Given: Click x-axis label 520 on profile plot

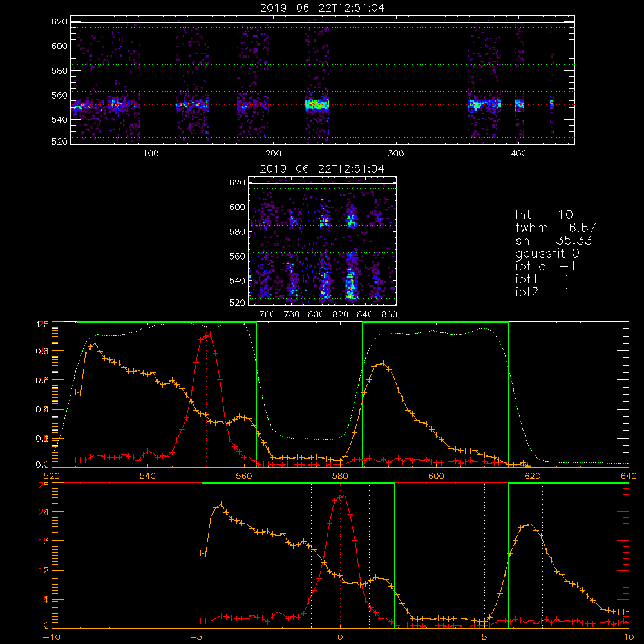Looking at the screenshot, I should pyautogui.click(x=52, y=477).
